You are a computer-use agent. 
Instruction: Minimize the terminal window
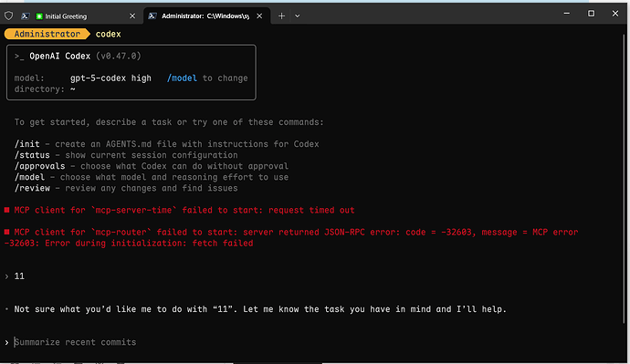[x=566, y=14]
